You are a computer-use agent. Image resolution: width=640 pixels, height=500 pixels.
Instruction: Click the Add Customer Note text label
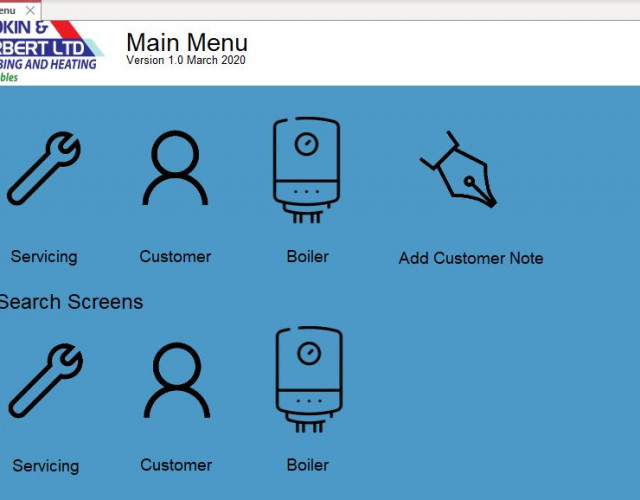[471, 258]
